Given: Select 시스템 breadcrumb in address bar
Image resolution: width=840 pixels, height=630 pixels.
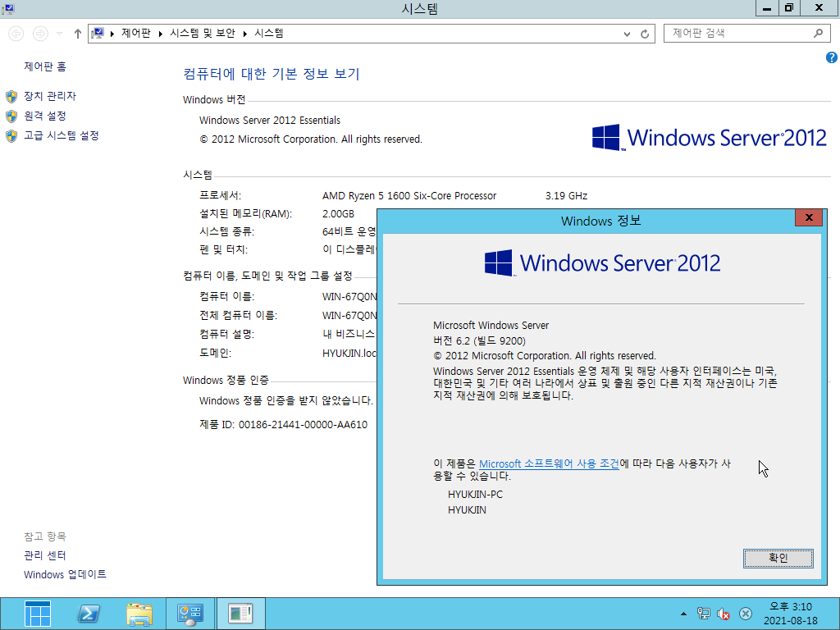Looking at the screenshot, I should [269, 33].
